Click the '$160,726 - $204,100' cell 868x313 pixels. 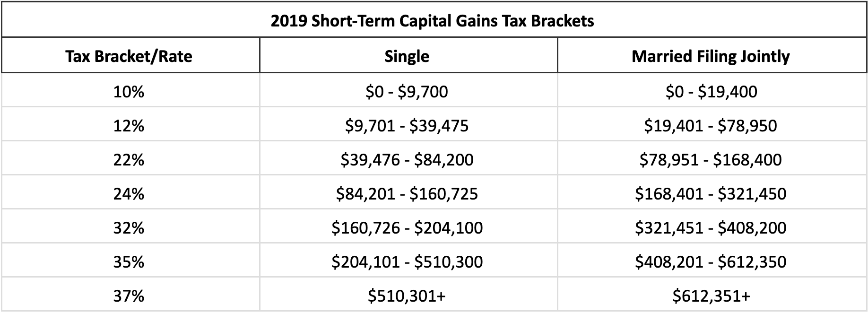[x=407, y=228]
